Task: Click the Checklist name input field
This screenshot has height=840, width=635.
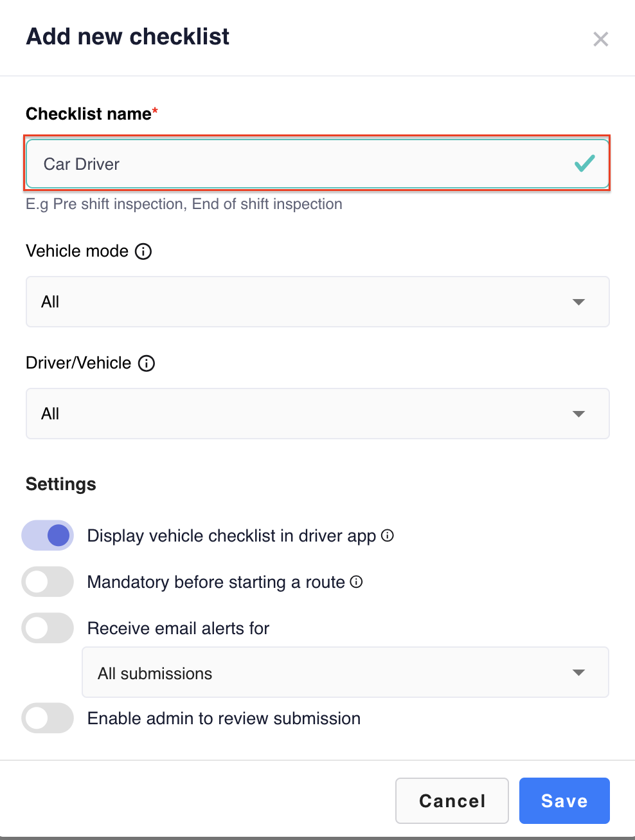Action: pos(317,164)
